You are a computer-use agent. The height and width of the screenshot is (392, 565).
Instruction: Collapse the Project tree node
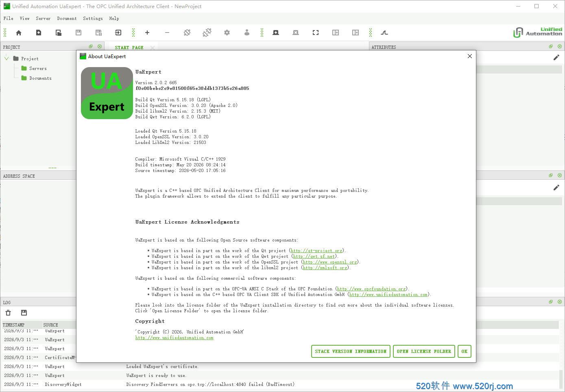tap(7, 59)
